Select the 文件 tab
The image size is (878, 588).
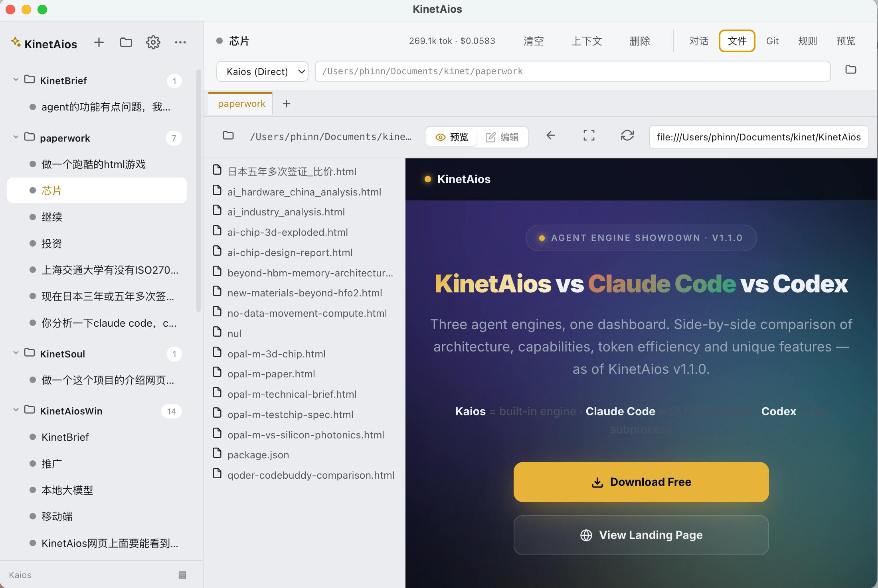coord(737,41)
